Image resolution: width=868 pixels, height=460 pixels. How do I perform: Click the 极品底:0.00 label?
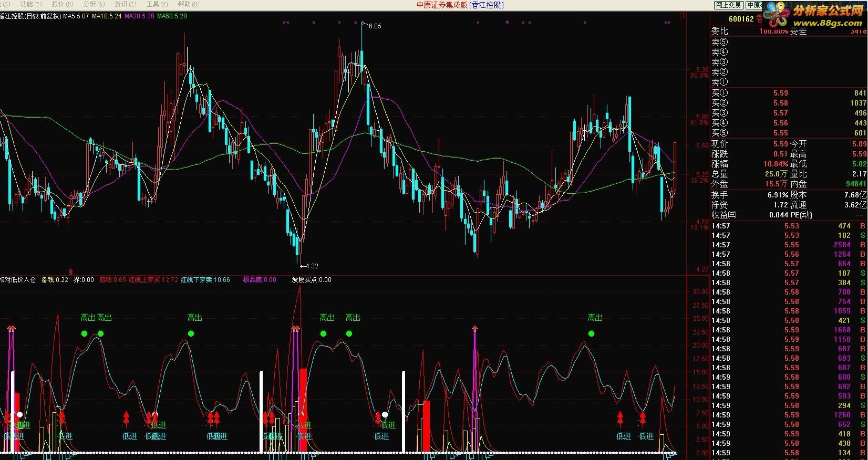click(259, 280)
